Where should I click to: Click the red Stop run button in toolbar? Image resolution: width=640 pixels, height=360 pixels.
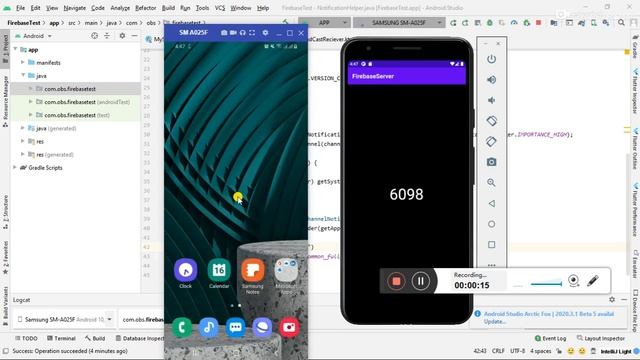pos(538,23)
